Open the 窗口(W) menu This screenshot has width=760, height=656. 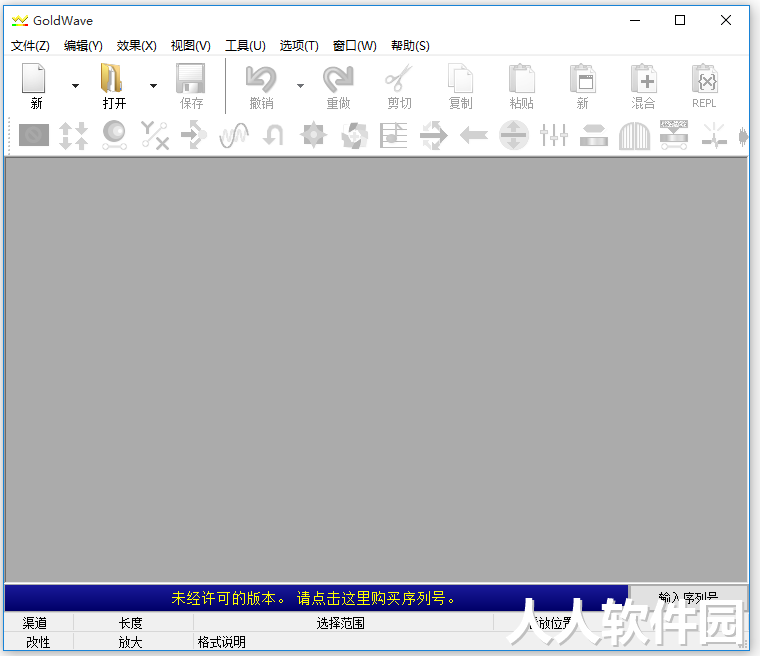(x=354, y=46)
